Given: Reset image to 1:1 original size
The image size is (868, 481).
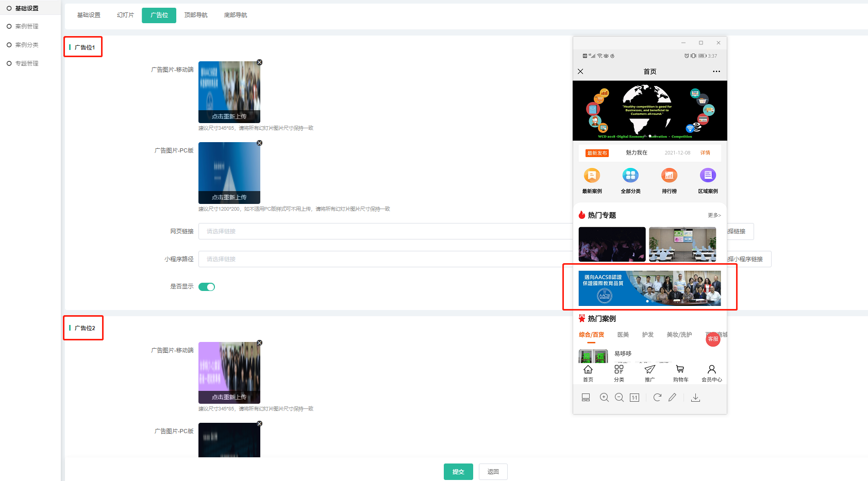Looking at the screenshot, I should tap(635, 398).
